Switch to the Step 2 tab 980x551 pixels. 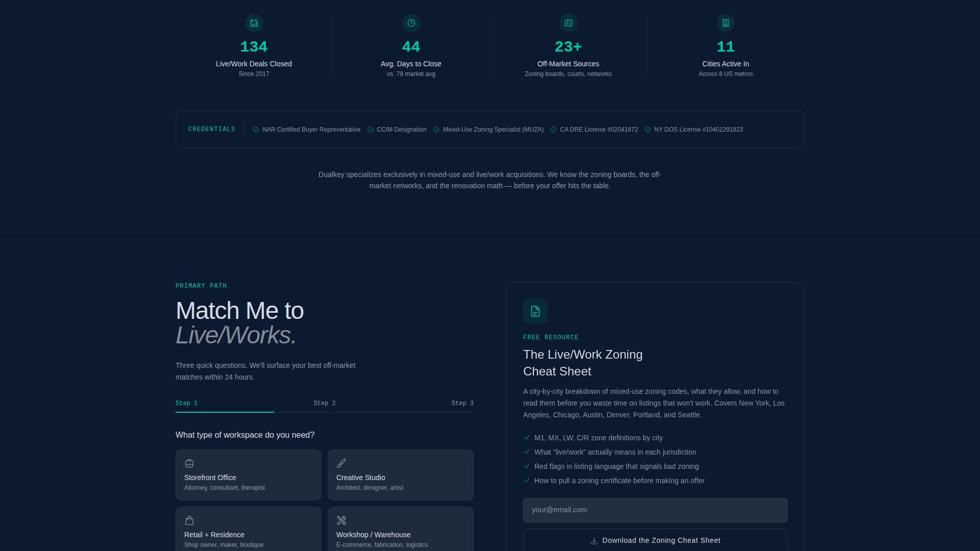(325, 403)
